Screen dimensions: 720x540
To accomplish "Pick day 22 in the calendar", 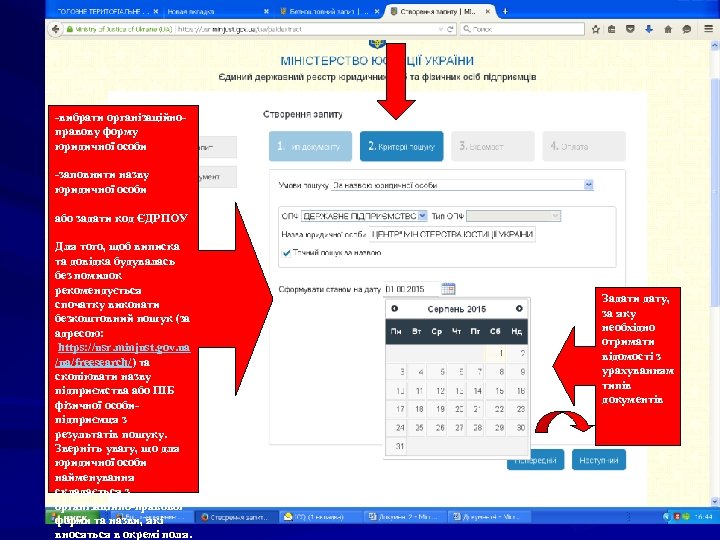I will click(496, 409).
